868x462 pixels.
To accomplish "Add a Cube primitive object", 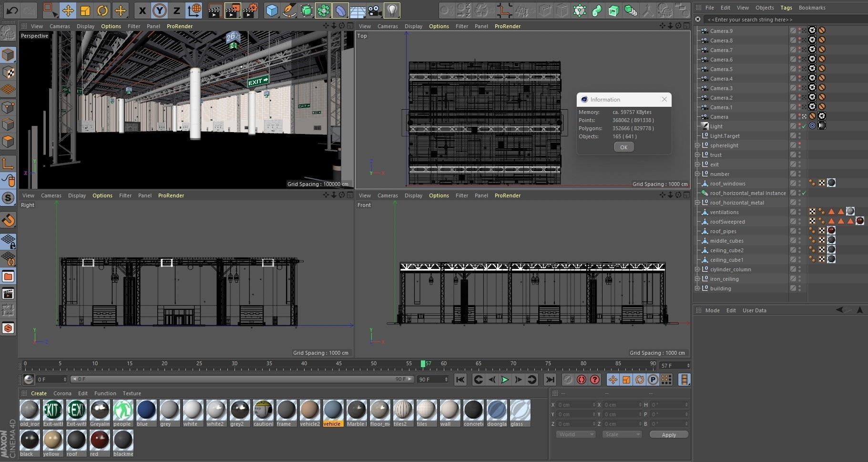I will tap(272, 10).
